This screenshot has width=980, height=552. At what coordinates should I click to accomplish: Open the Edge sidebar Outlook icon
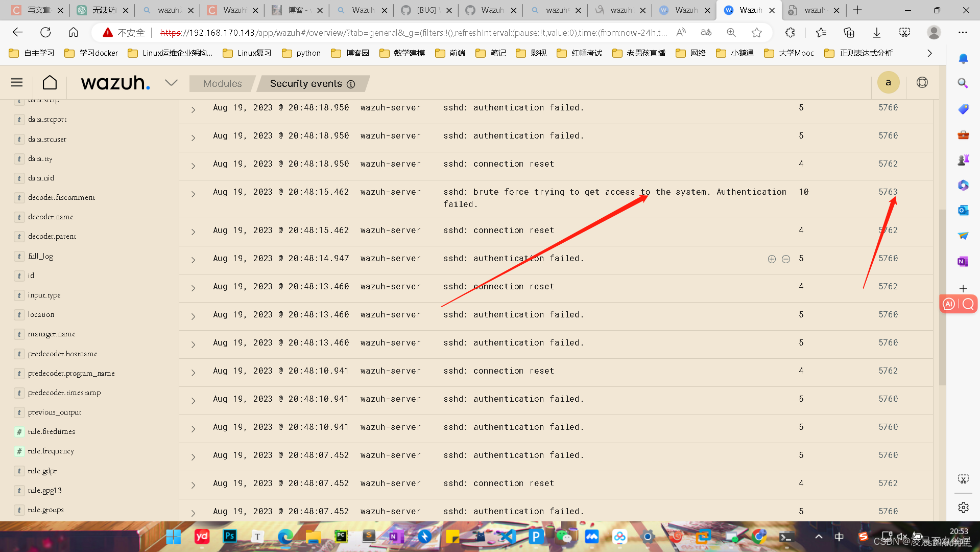tap(963, 210)
